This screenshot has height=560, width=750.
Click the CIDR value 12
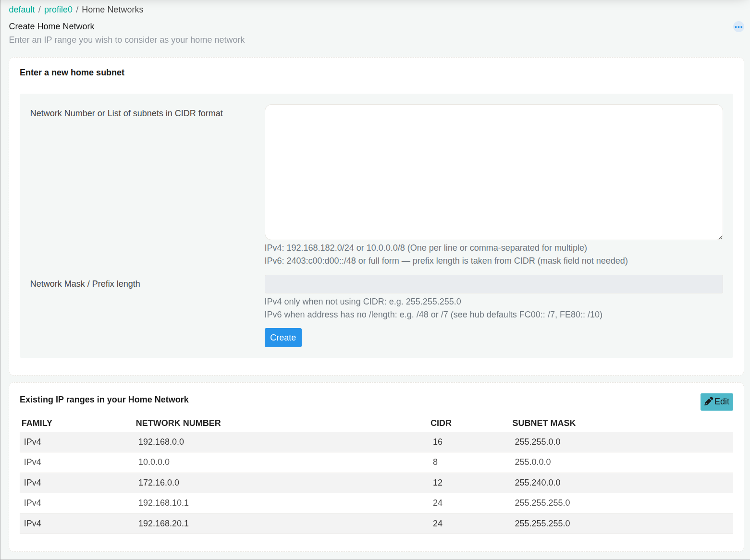click(x=437, y=483)
